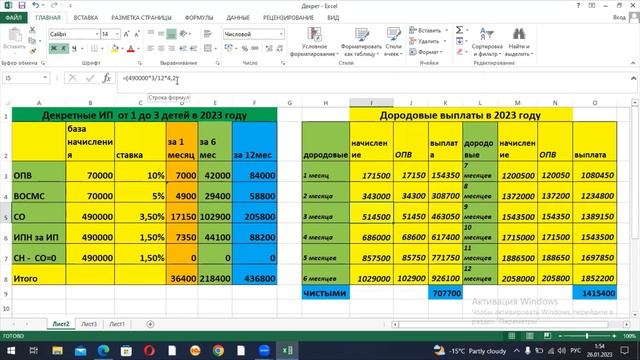The image size is (640, 360).
Task: Switch to the ДАННЫЕ tab
Action: pos(238,18)
